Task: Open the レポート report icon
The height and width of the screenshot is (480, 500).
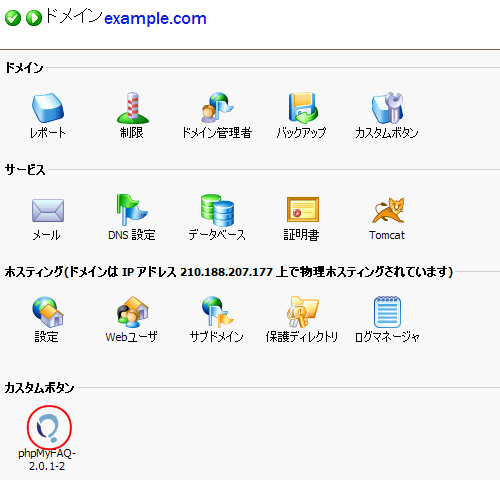Action: pos(48,108)
